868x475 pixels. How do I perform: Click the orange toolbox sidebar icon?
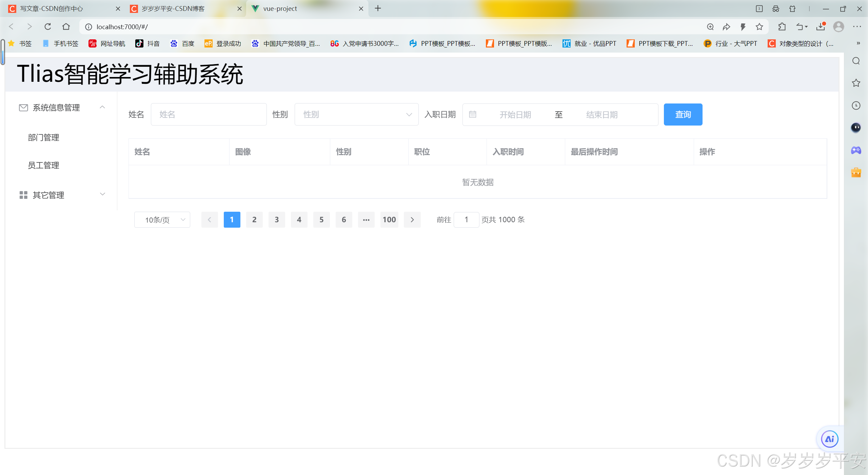tap(856, 172)
